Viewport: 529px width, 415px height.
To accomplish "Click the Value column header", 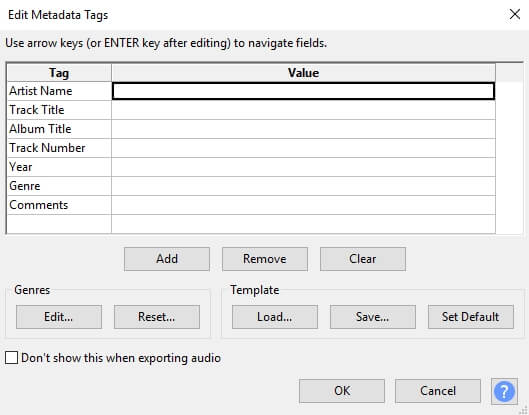I will [303, 73].
